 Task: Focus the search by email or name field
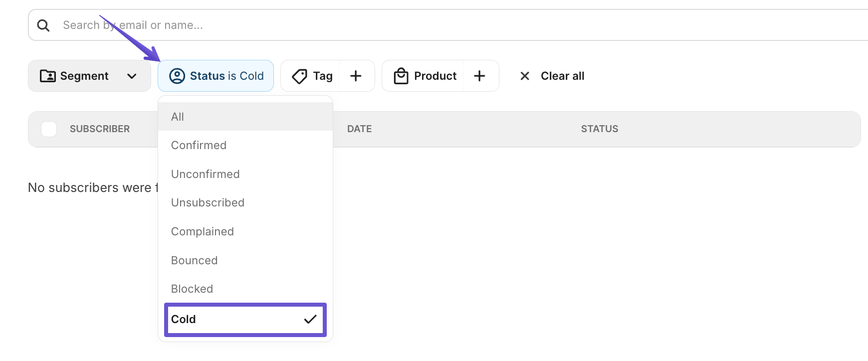click(449, 25)
